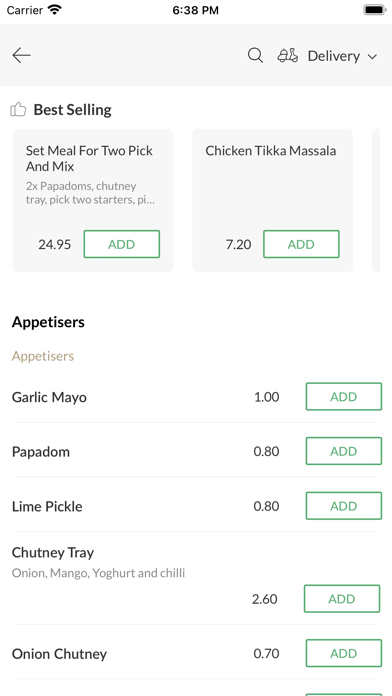Viewport: 392px width, 696px height.
Task: Add Chutney Tray to the order
Action: (x=342, y=599)
